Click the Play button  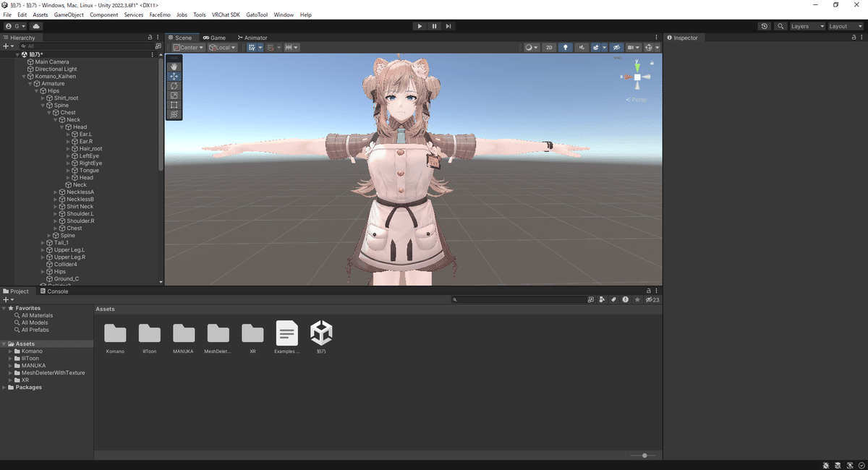point(420,26)
